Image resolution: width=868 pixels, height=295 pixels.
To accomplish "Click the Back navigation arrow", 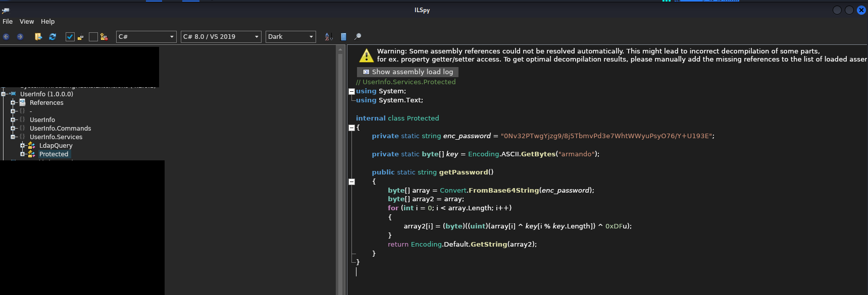I will (x=6, y=37).
